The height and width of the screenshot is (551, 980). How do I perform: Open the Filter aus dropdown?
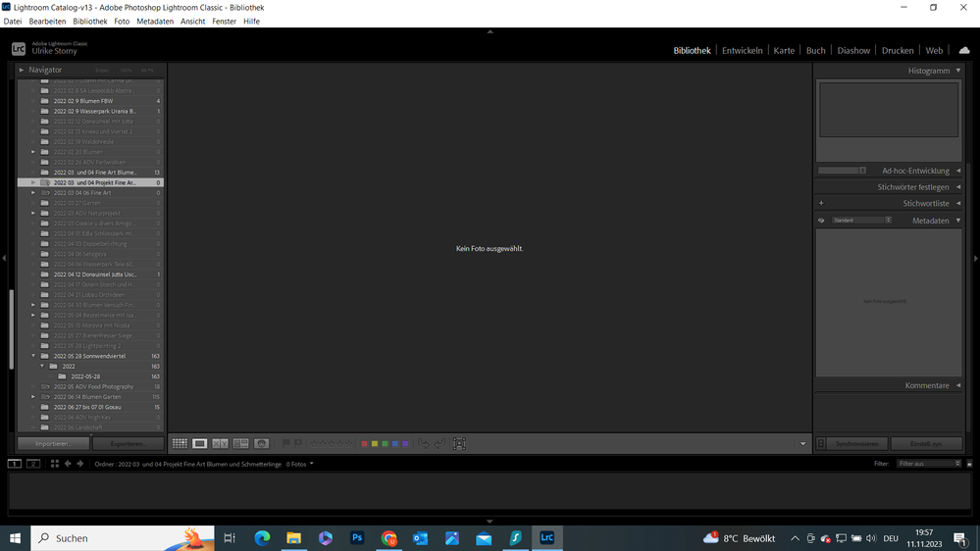[x=929, y=464]
